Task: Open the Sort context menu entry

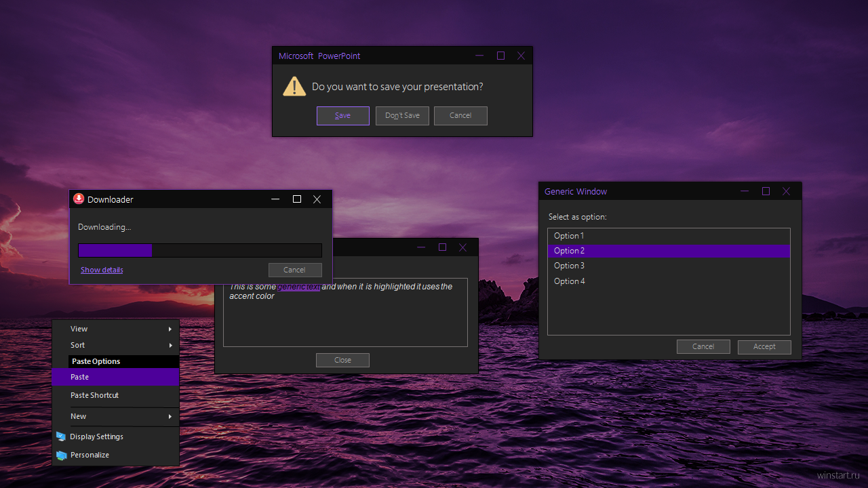Action: pyautogui.click(x=115, y=345)
